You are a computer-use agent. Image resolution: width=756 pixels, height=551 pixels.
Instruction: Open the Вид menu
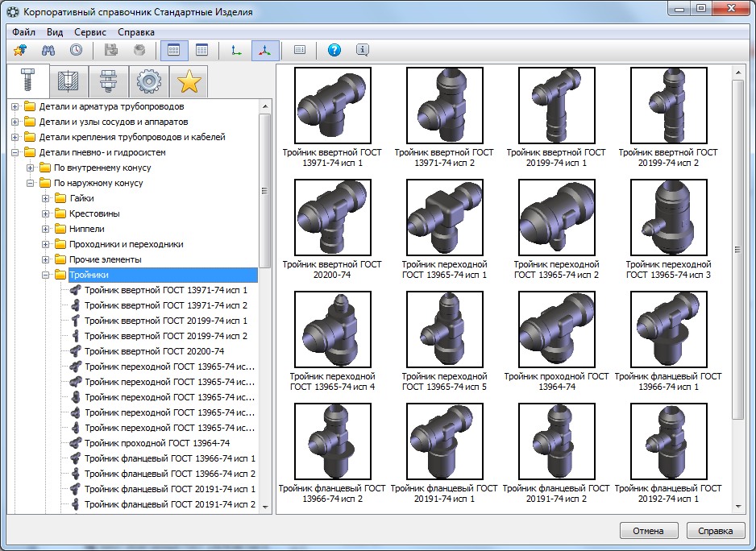(55, 32)
